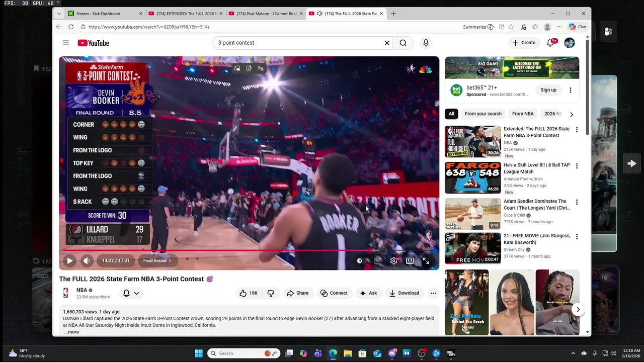644x362 pixels.
Task: Open Extended 3-Point Contest thumbnail
Action: coord(473,142)
